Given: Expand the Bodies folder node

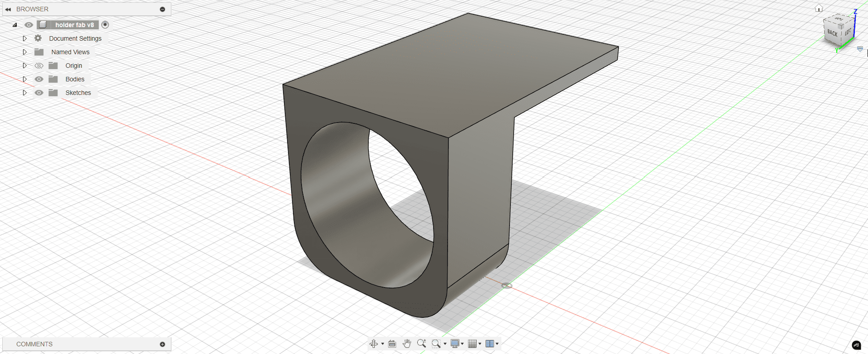Looking at the screenshot, I should click(x=25, y=79).
